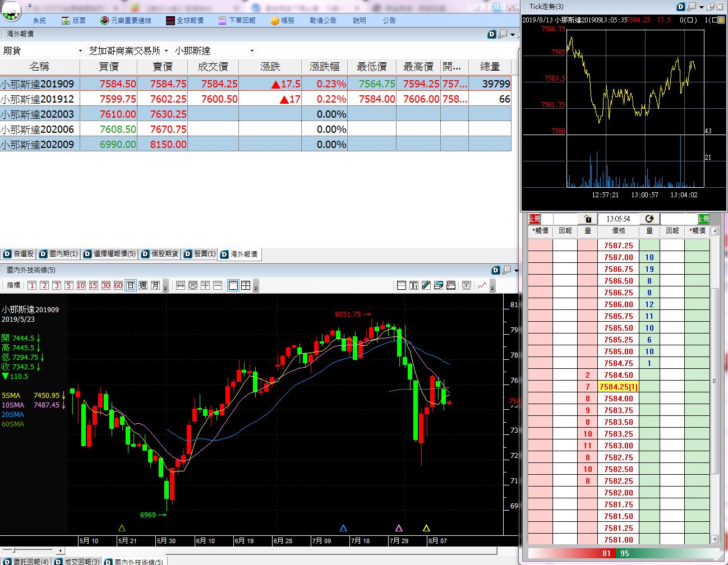Select 小那斯達201912 quote row

click(x=256, y=99)
